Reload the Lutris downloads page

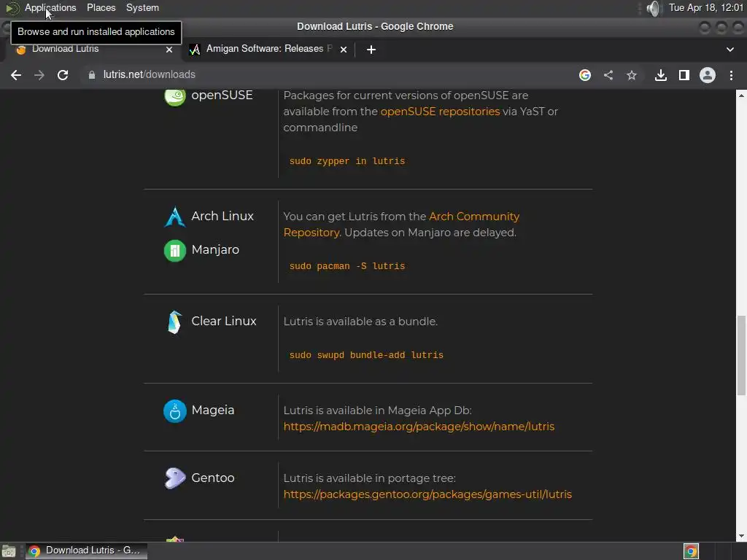(x=63, y=75)
